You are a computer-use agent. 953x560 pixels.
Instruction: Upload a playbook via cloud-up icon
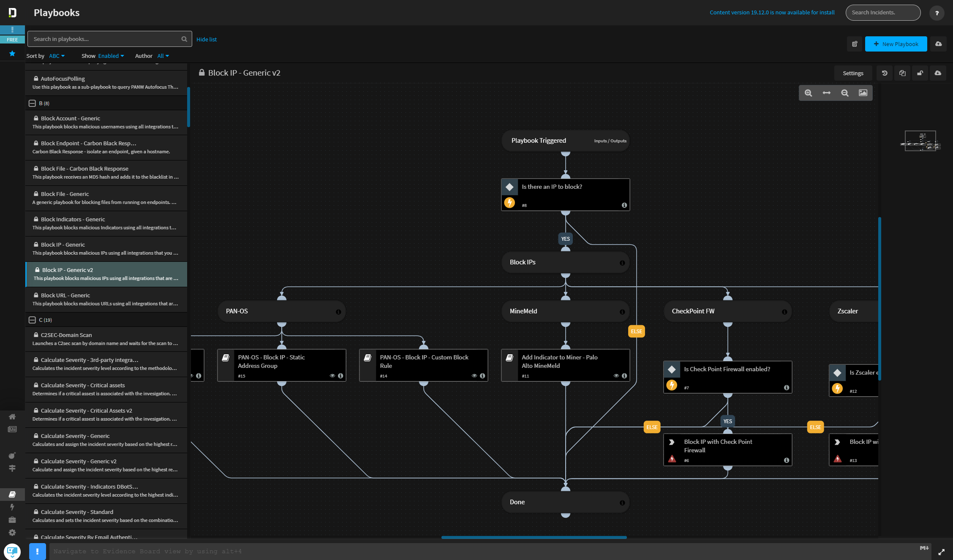(x=939, y=44)
